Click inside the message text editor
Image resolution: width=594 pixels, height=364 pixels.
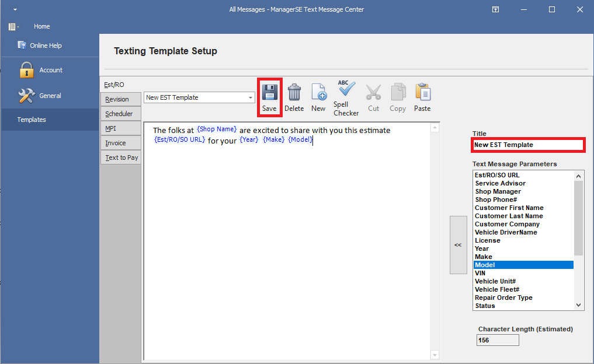287,242
